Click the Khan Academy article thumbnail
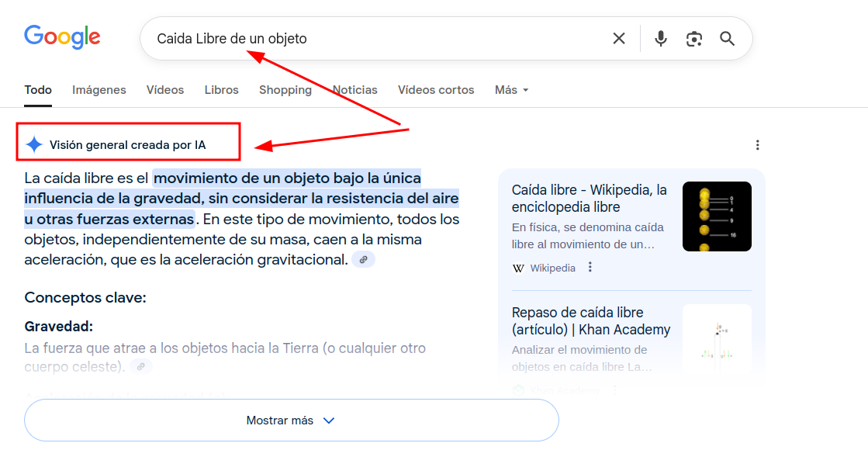The width and height of the screenshot is (868, 450). coord(717,339)
